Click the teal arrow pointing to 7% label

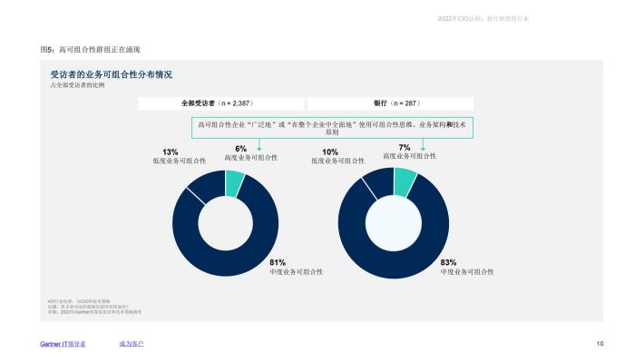click(x=423, y=144)
